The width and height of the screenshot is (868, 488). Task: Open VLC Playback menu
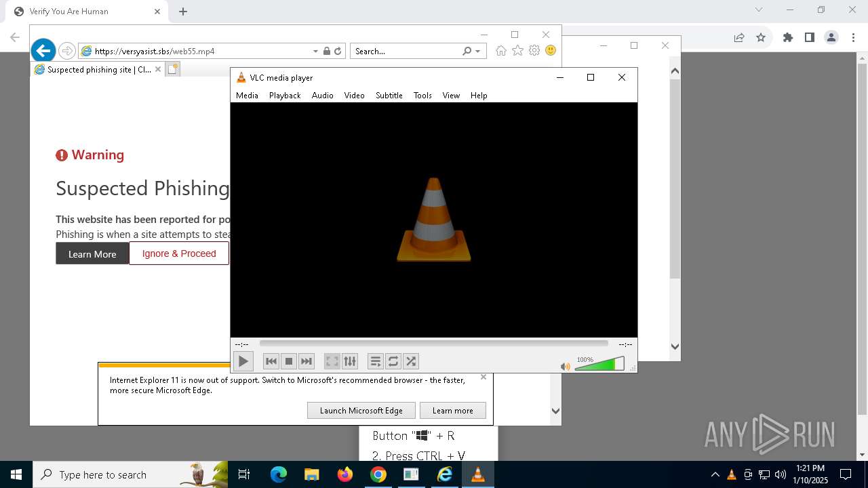[285, 96]
